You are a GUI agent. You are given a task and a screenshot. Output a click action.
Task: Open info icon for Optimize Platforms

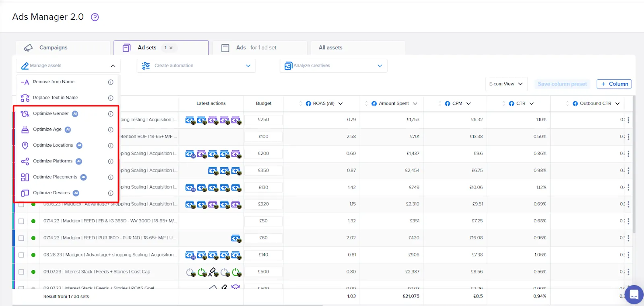(x=111, y=161)
